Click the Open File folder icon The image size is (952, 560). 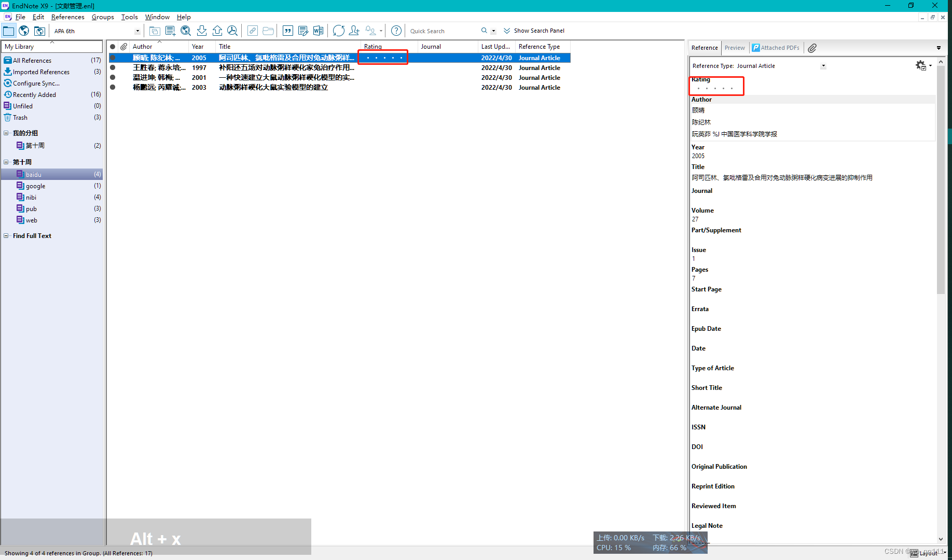[x=268, y=31]
